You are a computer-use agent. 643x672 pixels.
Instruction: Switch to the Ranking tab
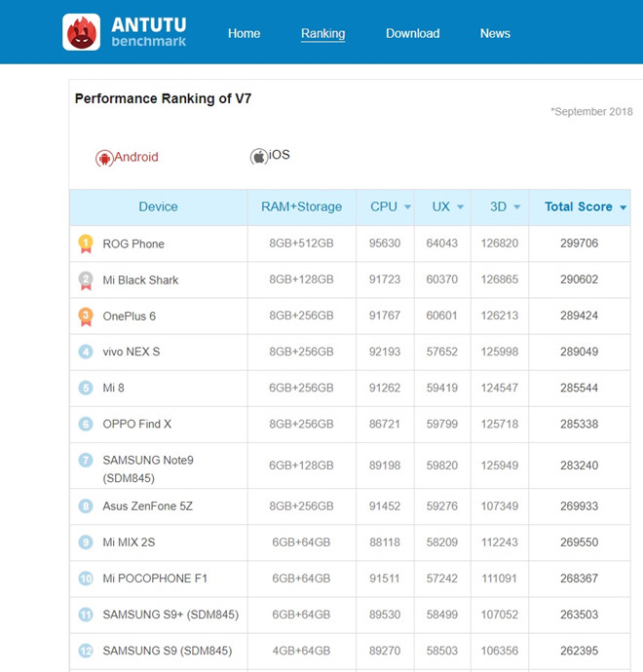pos(322,33)
